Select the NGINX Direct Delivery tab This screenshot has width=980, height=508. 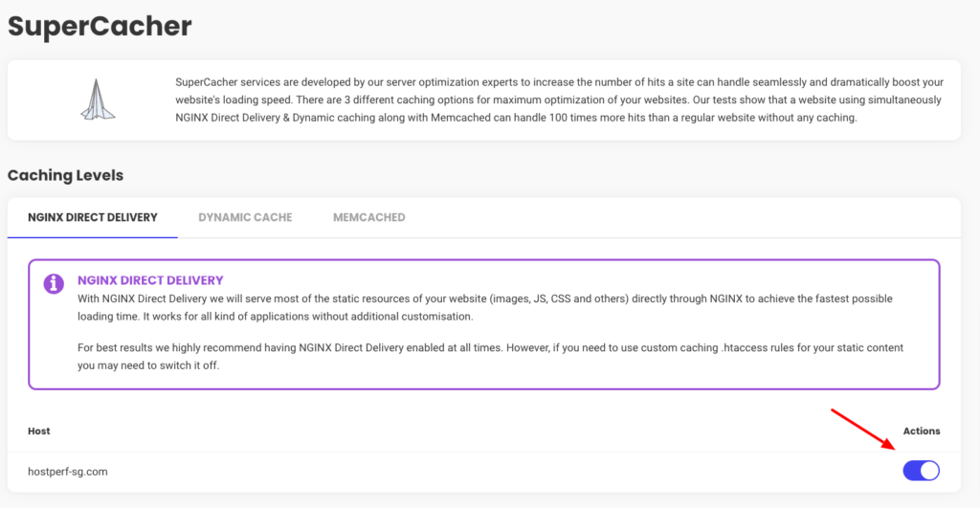[x=93, y=217]
